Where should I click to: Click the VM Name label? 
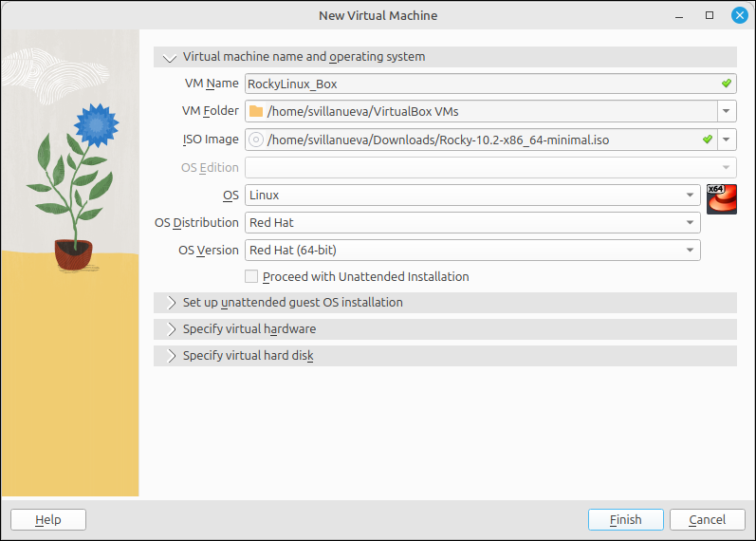212,84
